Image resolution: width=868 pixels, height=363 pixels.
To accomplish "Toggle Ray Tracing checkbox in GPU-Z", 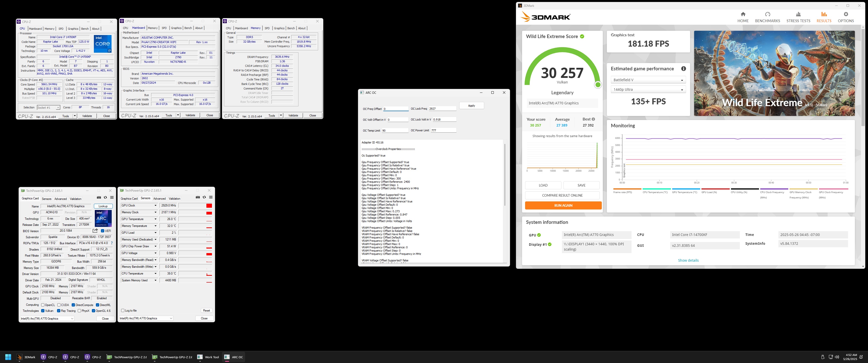I will coord(59,311).
